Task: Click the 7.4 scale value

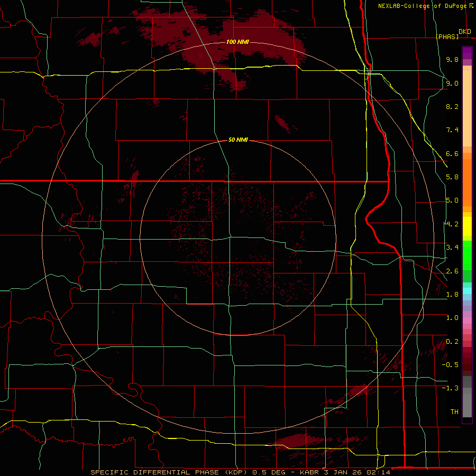Action: (x=452, y=130)
